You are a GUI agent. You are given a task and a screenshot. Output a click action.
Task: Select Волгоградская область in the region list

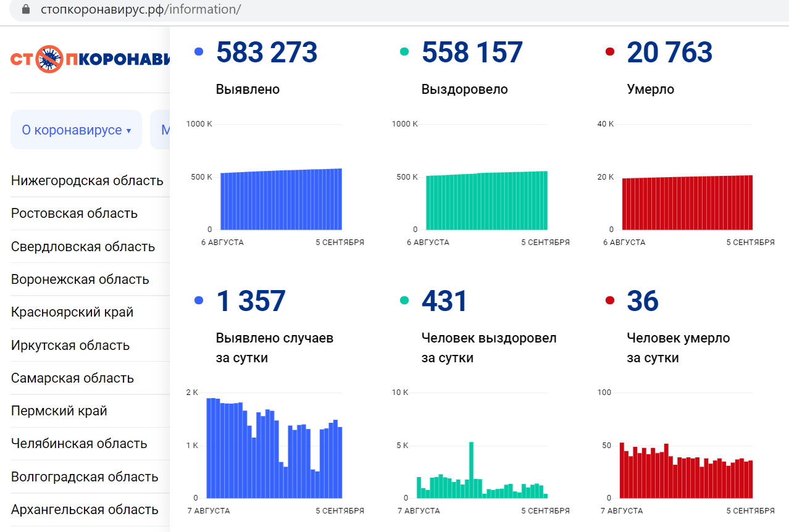(85, 477)
